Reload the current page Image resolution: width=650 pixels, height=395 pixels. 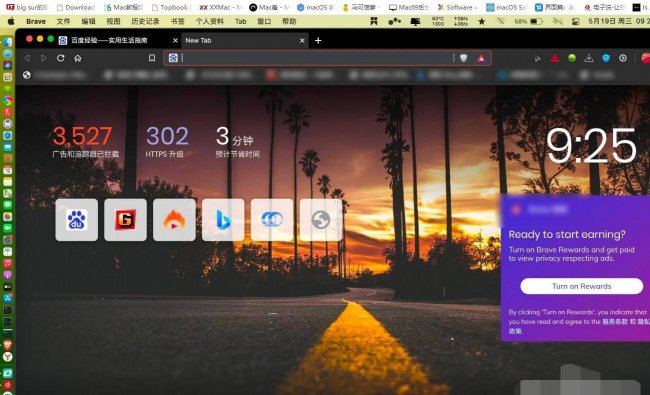click(x=61, y=58)
